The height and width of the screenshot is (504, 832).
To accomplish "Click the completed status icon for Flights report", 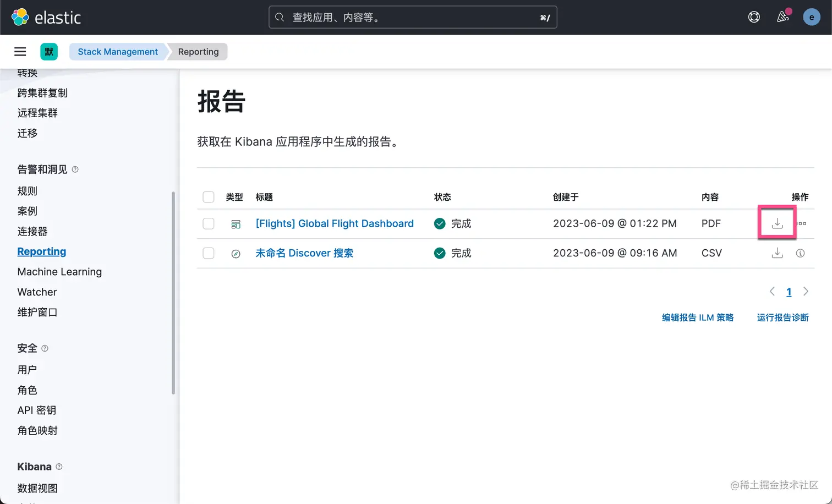I will point(440,223).
